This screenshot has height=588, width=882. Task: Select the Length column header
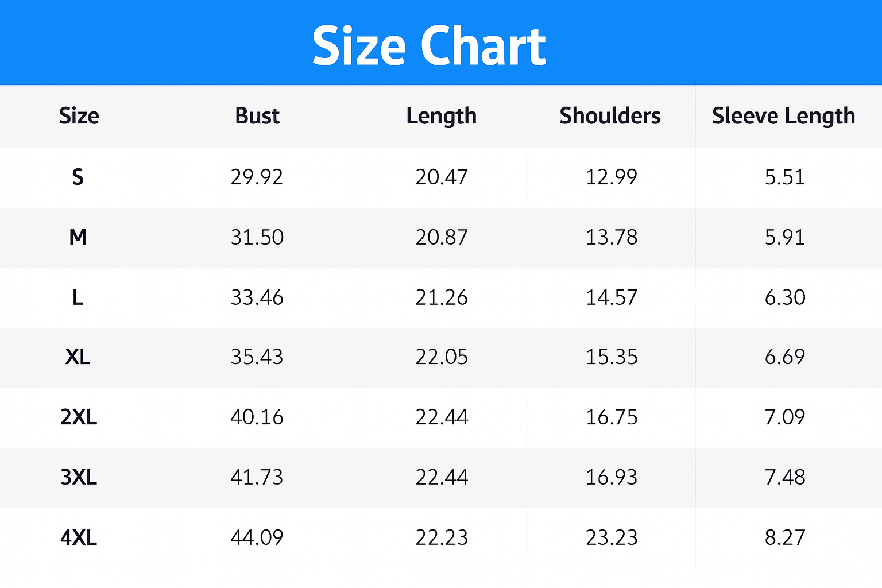tap(441, 116)
